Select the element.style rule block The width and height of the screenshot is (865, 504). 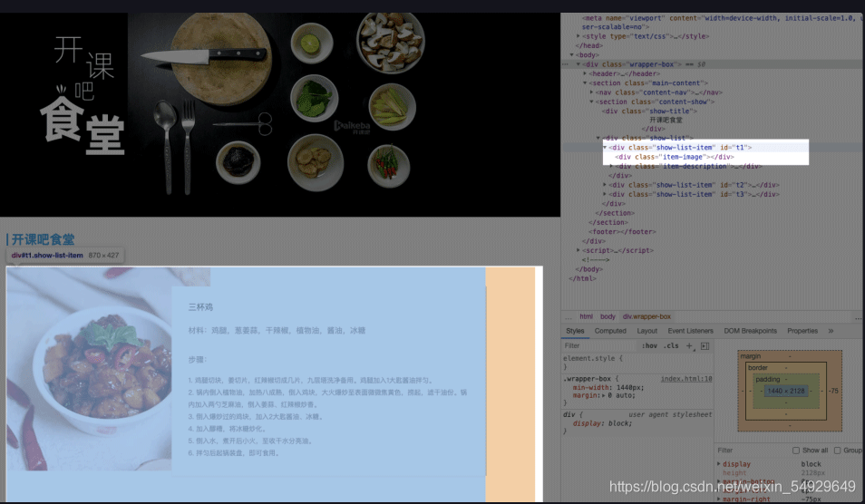tap(637, 363)
